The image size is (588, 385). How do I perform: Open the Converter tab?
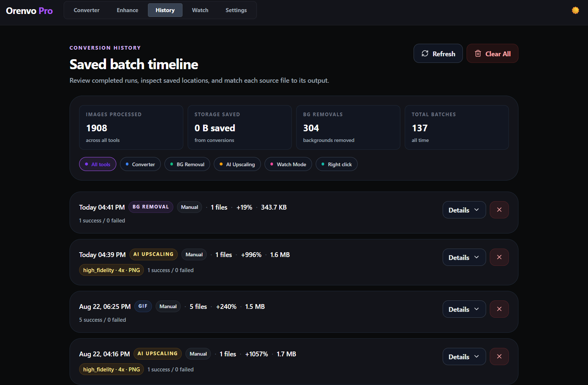(86, 10)
